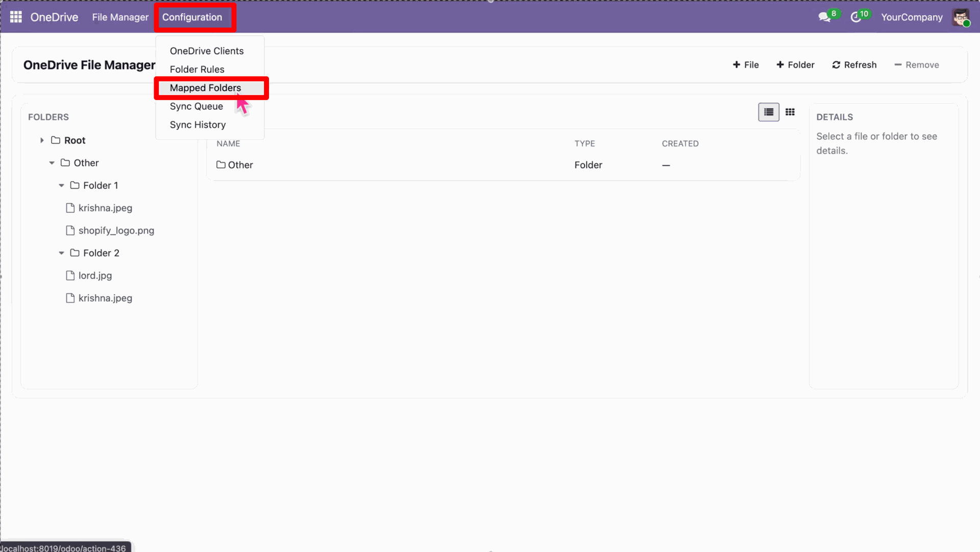Open the Configuration menu
The height and width of the screenshot is (552, 980).
[x=192, y=17]
